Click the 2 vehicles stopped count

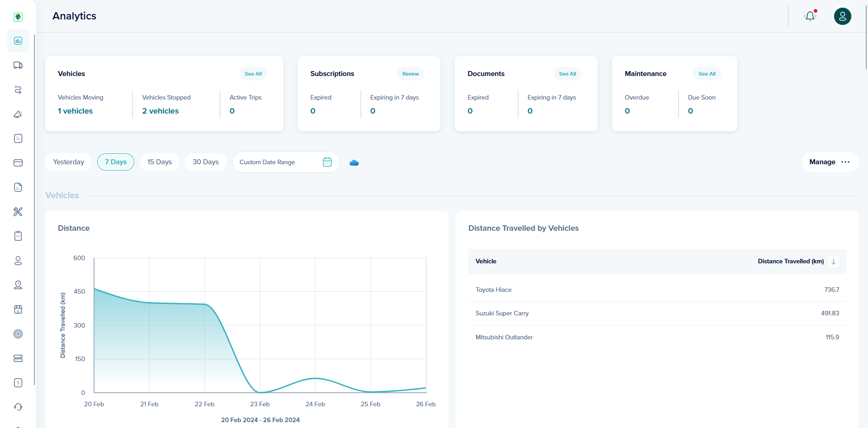(160, 111)
